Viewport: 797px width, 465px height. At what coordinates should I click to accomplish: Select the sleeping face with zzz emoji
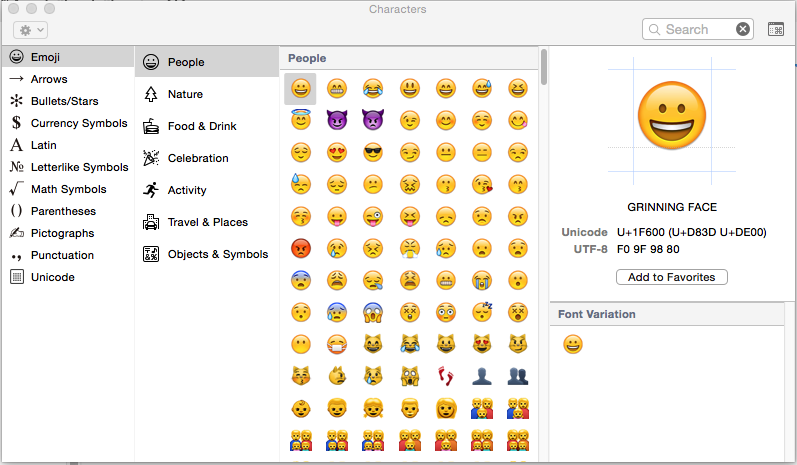[x=482, y=312]
